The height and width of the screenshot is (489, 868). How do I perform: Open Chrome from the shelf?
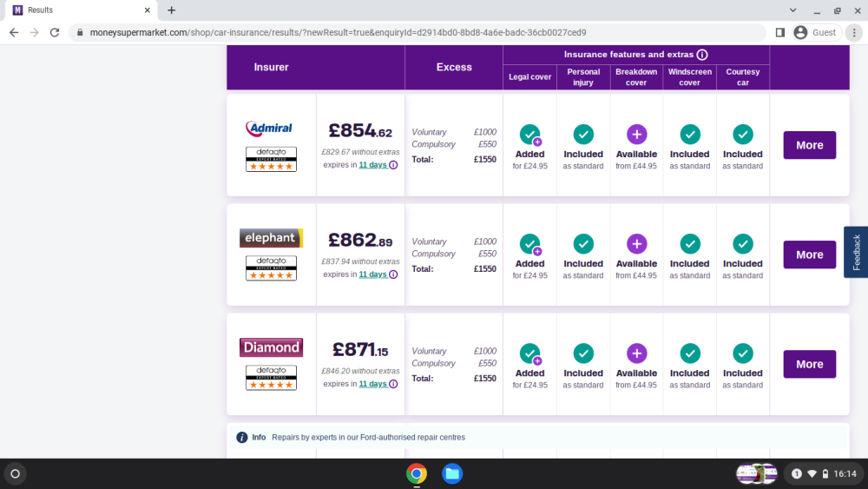coord(417,474)
